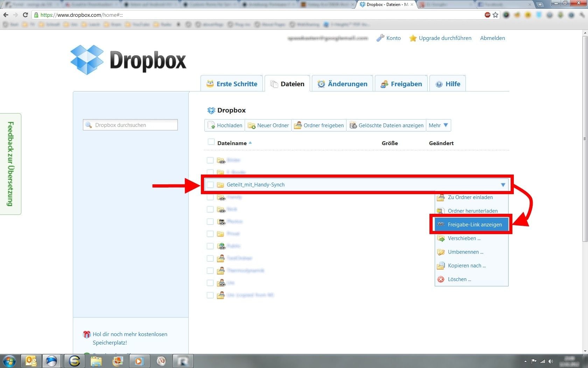This screenshot has width=588, height=368.
Task: Tick the checkbox of the Photos camera folder row
Action: coord(210,222)
